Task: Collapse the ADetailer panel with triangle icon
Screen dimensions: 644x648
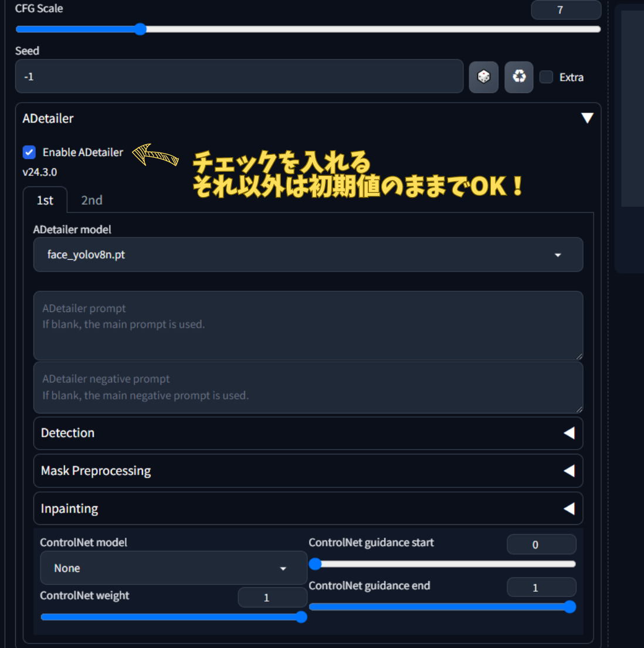Action: 587,118
